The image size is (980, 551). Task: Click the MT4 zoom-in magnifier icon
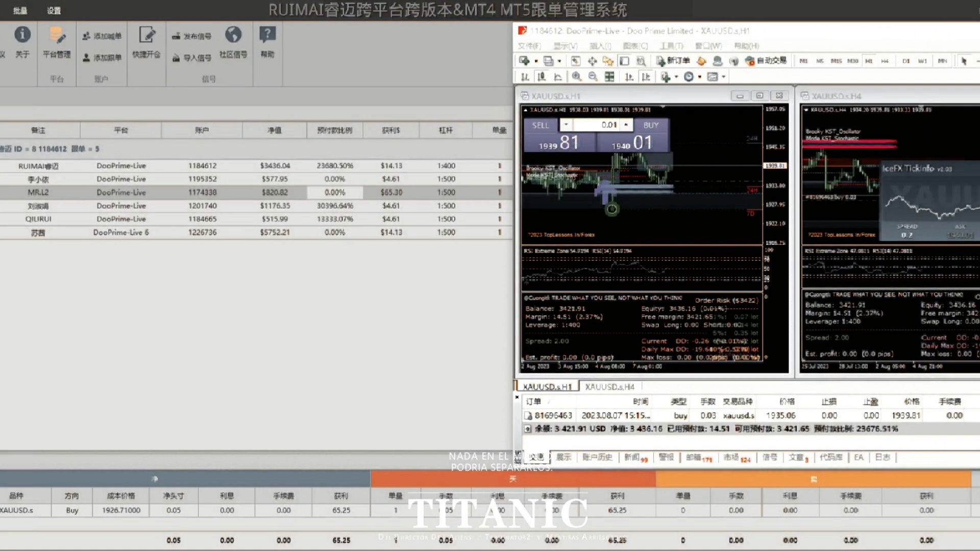point(576,77)
